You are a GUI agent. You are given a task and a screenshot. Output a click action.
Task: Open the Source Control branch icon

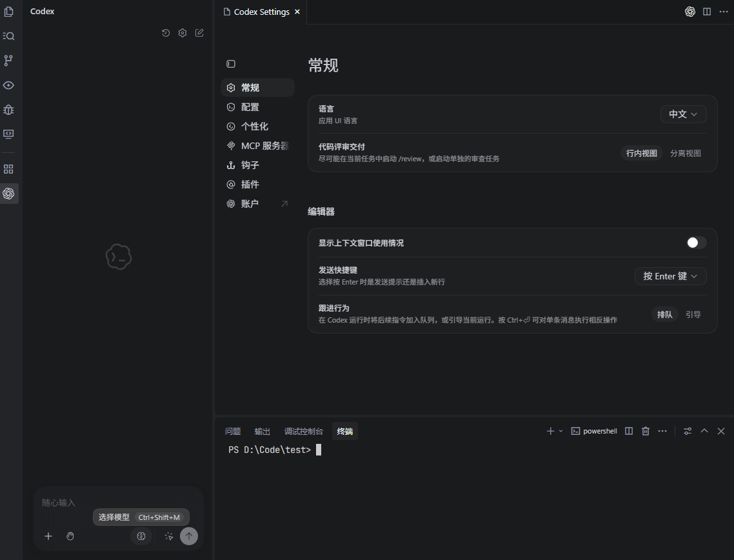(8, 61)
